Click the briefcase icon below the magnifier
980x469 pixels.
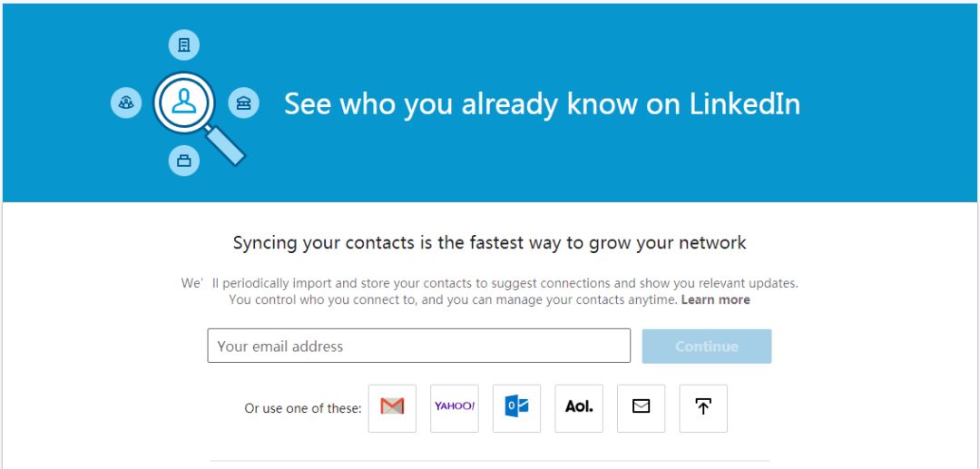click(x=184, y=161)
